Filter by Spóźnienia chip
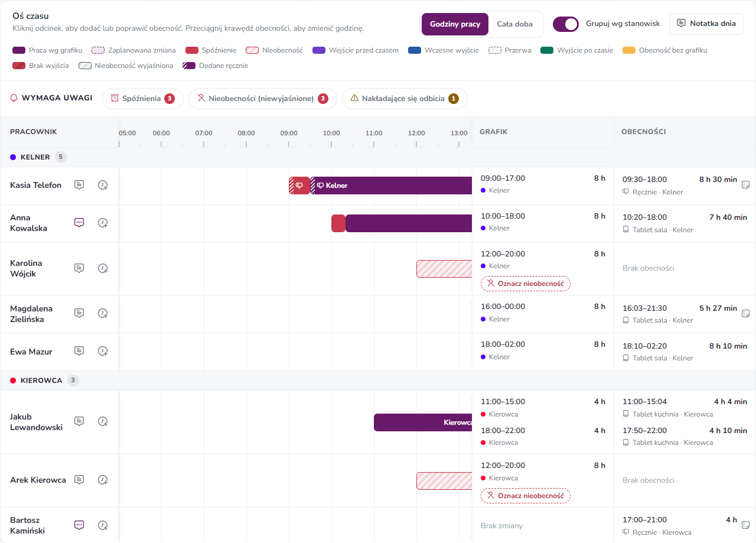The image size is (756, 543). (143, 99)
